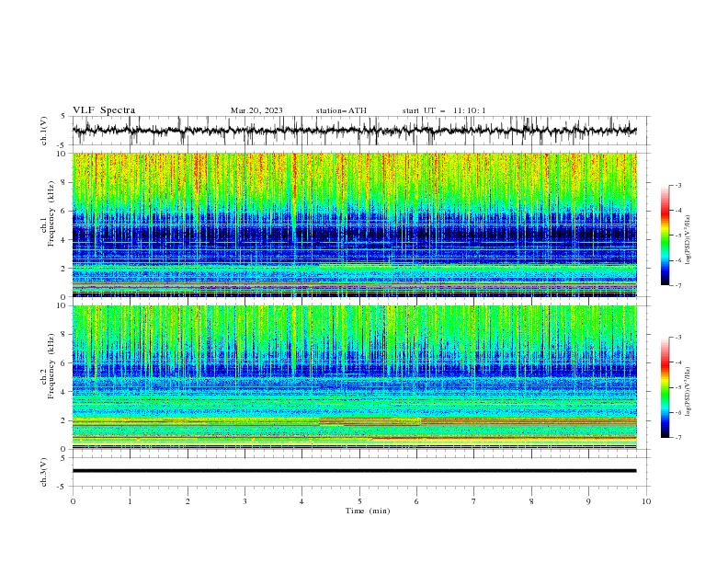
Task: Click the time axis tick label "6"
Action: tap(416, 501)
